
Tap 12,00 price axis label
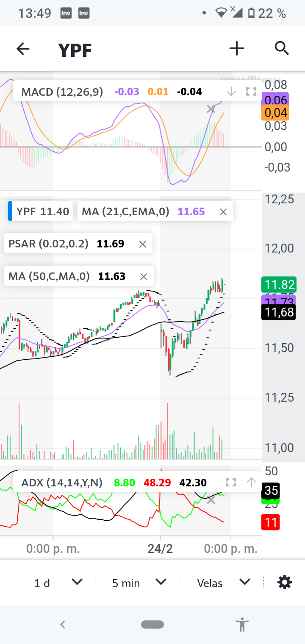click(x=279, y=248)
